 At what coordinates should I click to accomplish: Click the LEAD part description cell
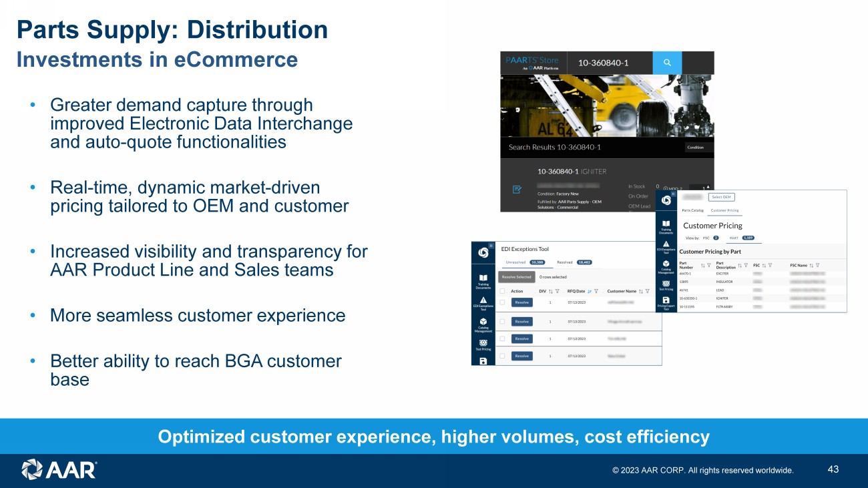[x=720, y=290]
